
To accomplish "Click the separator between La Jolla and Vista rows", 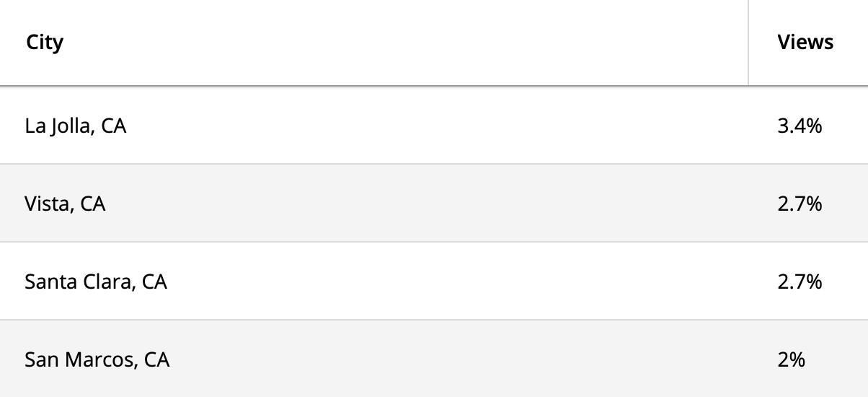I will 434,164.
